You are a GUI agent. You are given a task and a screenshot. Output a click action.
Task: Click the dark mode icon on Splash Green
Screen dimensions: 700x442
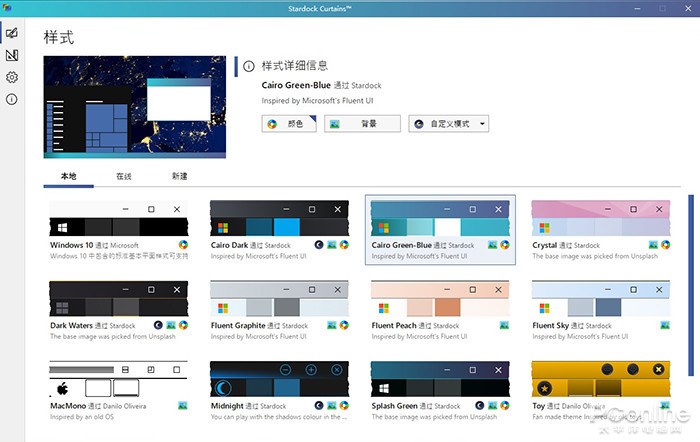479,405
